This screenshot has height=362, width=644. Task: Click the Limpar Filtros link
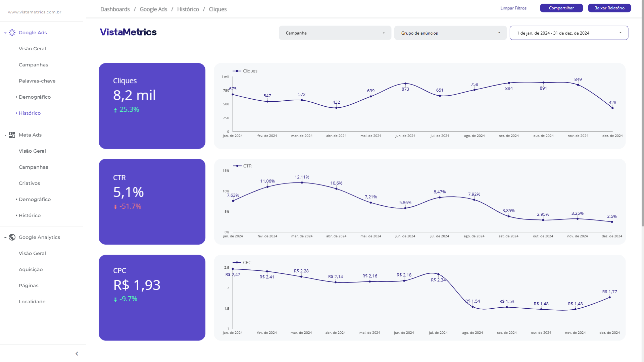(513, 8)
